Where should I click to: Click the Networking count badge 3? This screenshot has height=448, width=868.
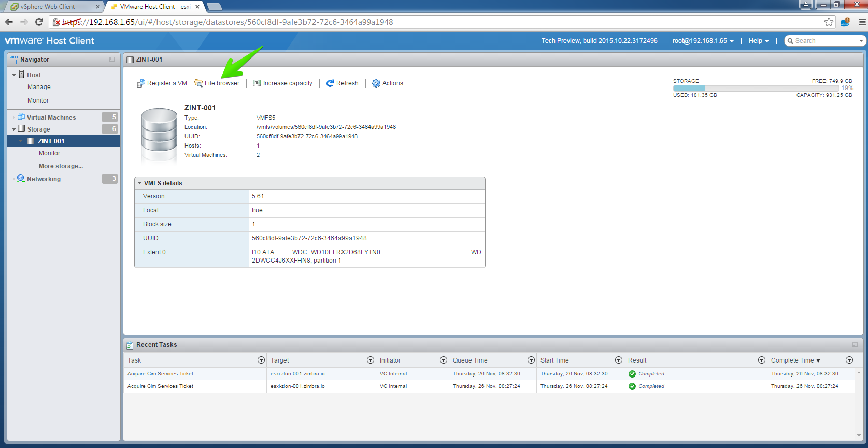(110, 179)
